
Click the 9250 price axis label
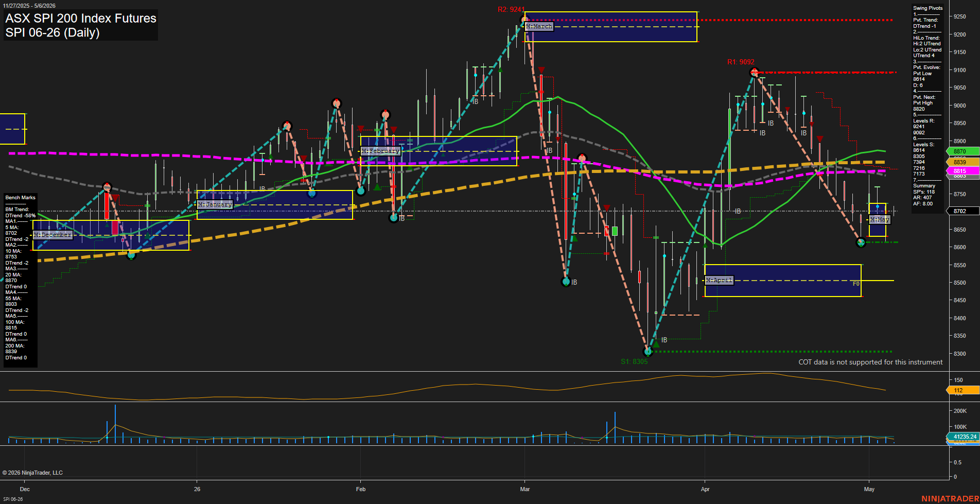(x=959, y=16)
